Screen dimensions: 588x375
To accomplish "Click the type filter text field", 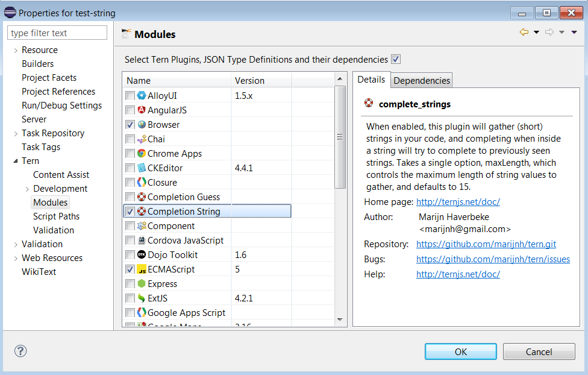I will click(58, 33).
